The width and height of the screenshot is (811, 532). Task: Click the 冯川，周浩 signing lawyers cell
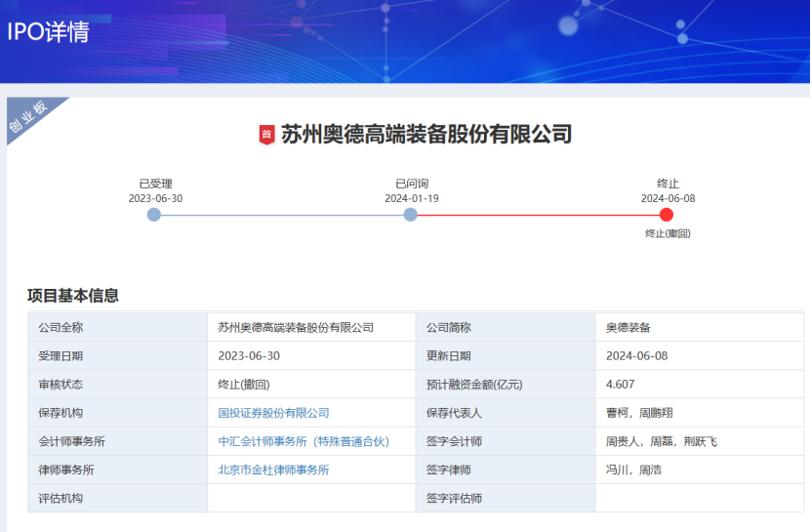coord(633,470)
